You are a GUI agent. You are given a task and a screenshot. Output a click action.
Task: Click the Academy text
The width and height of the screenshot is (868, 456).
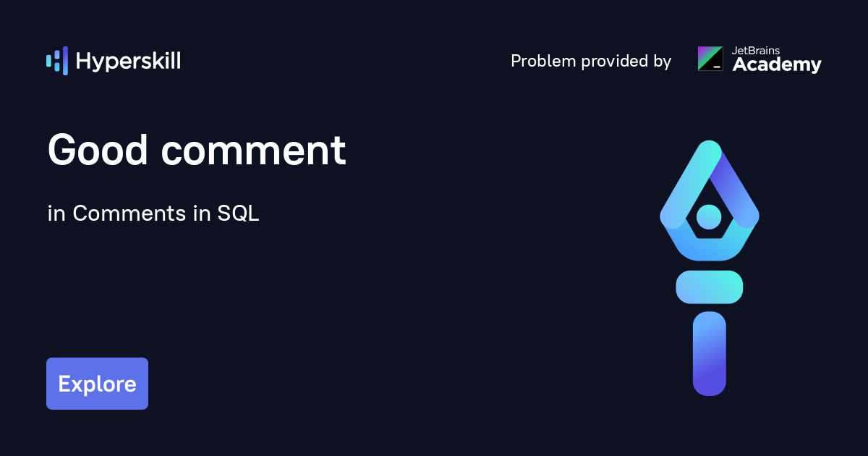pos(777,65)
